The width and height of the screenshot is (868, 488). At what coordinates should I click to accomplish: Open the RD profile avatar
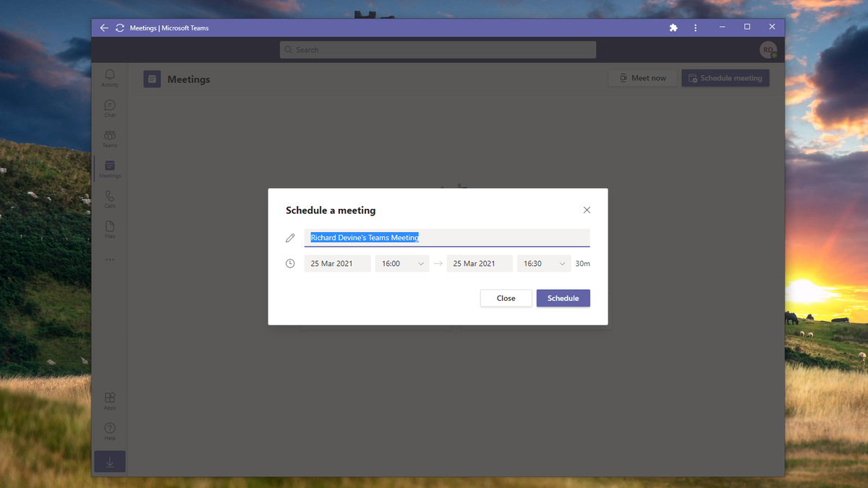(x=768, y=50)
